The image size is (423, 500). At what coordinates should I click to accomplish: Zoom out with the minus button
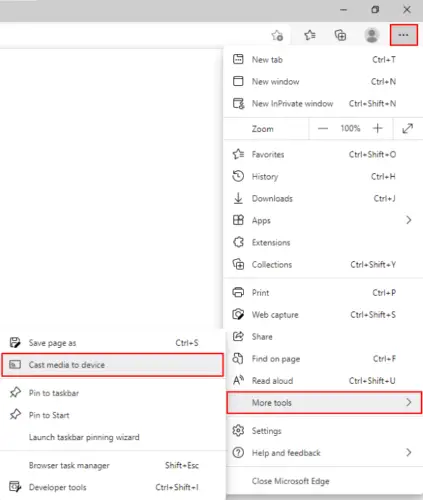tap(323, 128)
